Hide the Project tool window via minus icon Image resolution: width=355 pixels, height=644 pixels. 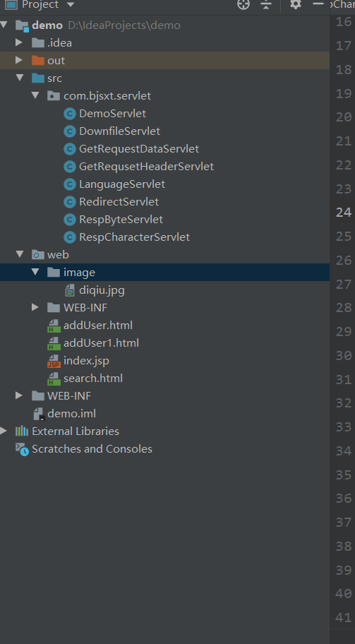click(x=318, y=4)
